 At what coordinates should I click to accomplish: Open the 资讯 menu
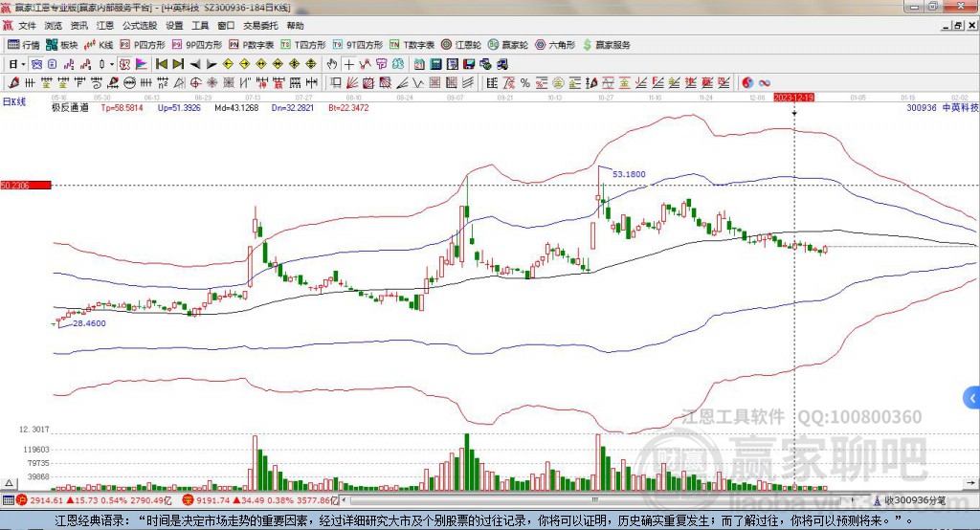click(x=78, y=26)
